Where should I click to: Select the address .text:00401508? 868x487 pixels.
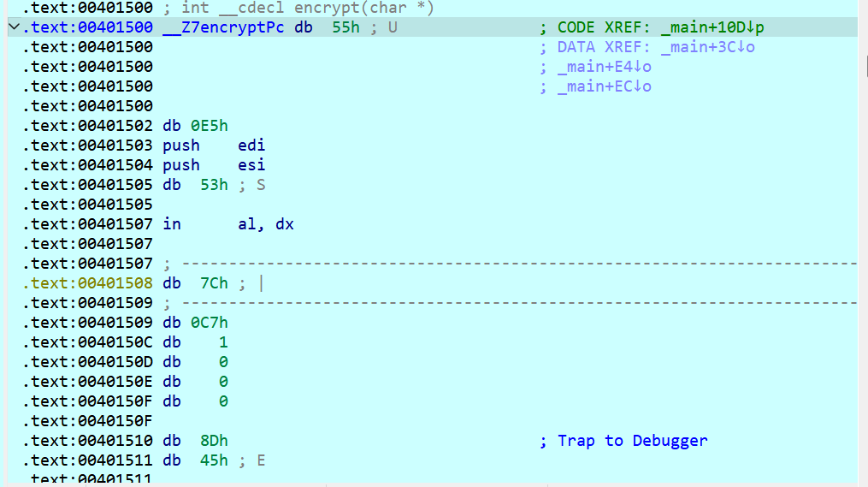click(x=87, y=283)
